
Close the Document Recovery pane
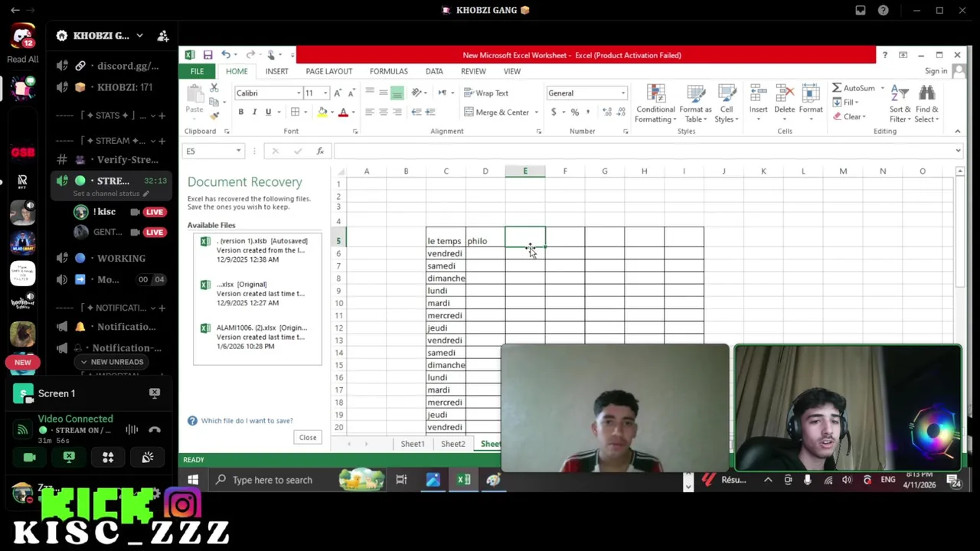pos(308,437)
